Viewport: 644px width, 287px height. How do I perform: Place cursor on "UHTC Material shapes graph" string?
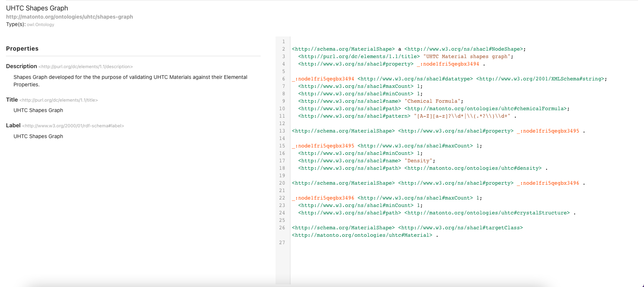click(467, 57)
